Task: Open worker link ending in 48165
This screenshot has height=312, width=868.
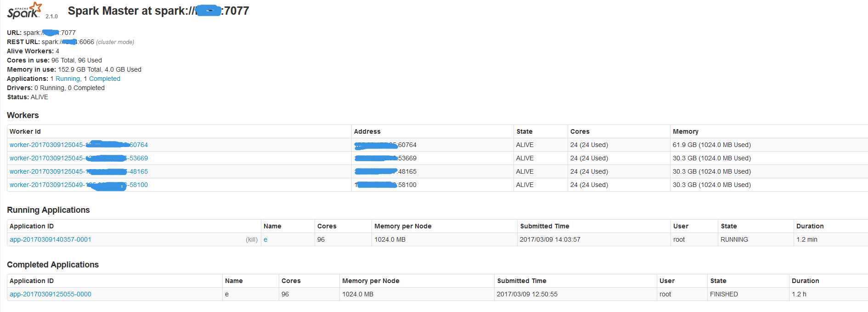Action: [x=79, y=171]
